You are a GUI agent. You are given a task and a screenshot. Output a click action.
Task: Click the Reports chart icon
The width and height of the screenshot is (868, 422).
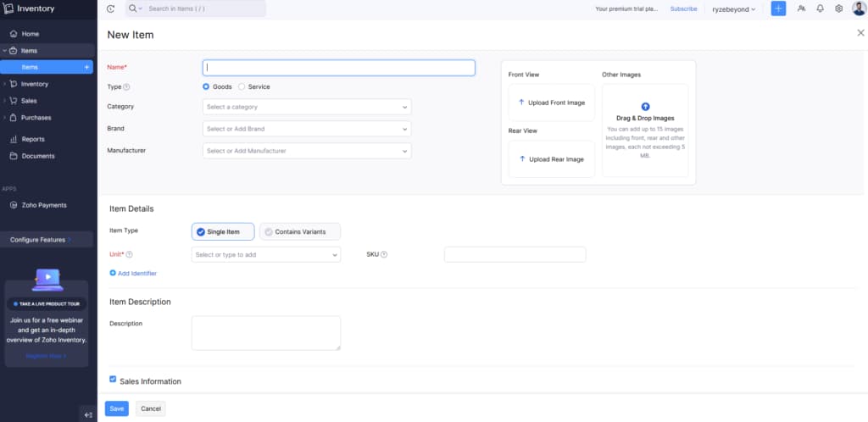coord(14,139)
